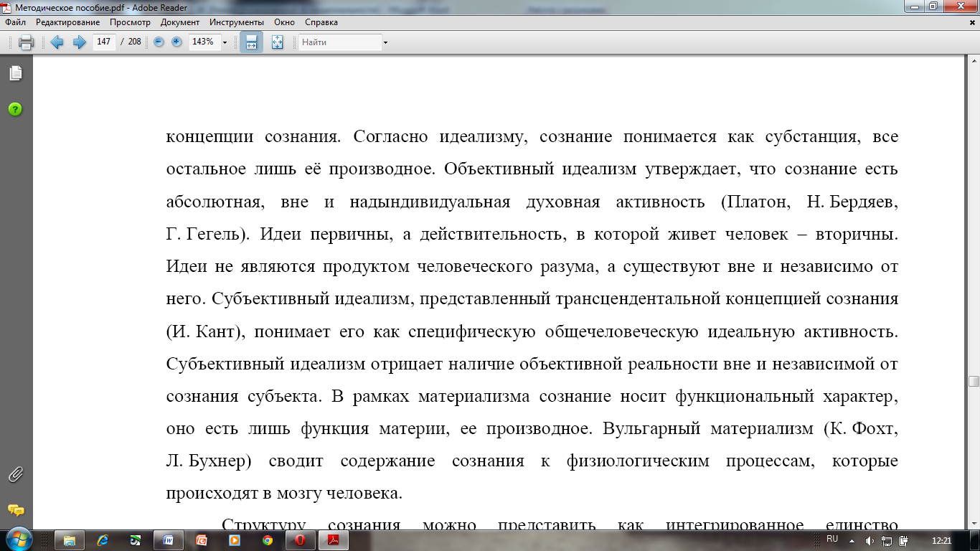Click the RU language indicator
This screenshot has height=551, width=980.
(x=832, y=538)
